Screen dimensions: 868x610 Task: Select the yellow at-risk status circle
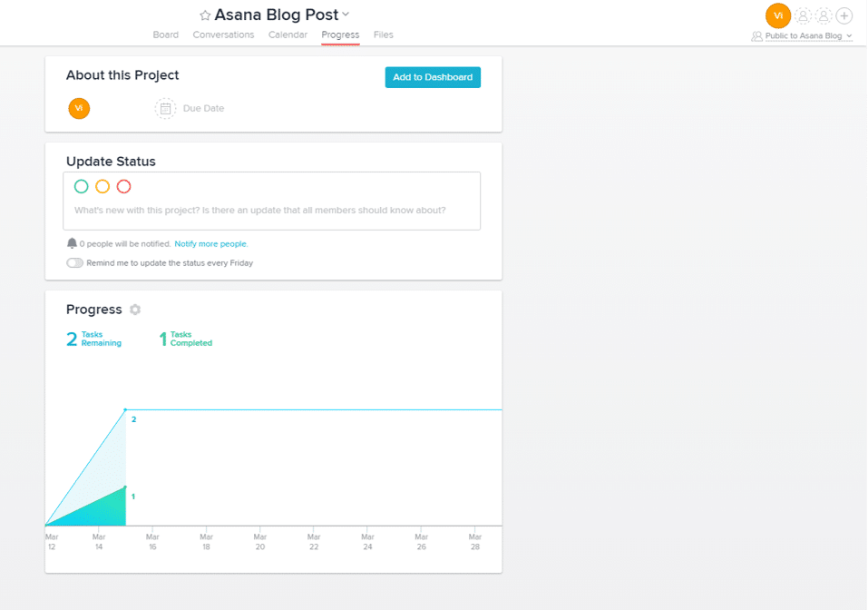[102, 186]
